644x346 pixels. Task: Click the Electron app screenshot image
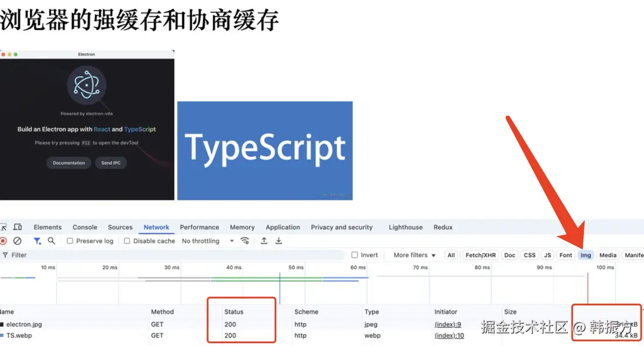tap(87, 125)
